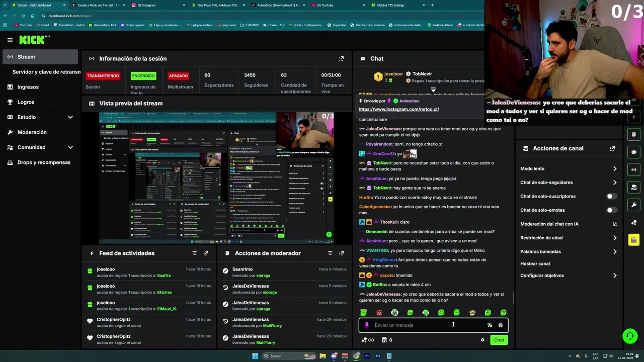
Task: Open Restricción de edad options chevron
Action: (614, 238)
